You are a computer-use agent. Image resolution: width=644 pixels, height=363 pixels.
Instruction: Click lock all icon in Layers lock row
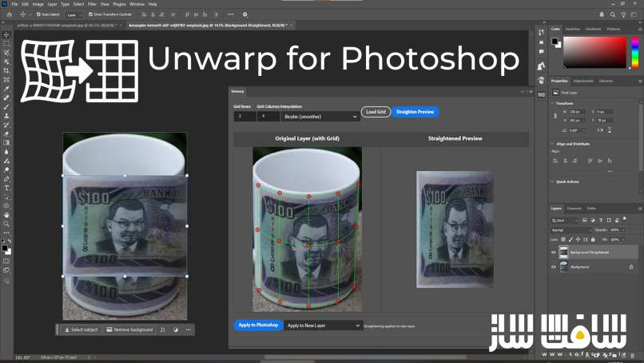pyautogui.click(x=593, y=239)
